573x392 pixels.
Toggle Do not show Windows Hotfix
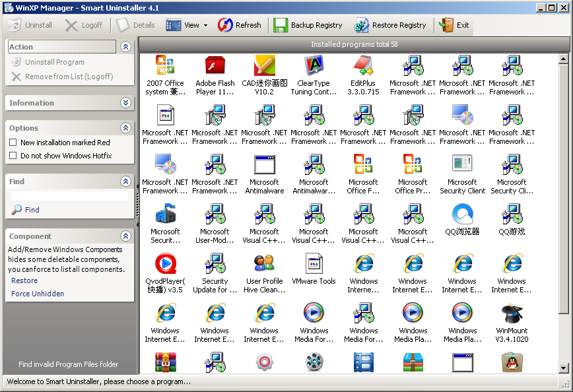[x=13, y=156]
